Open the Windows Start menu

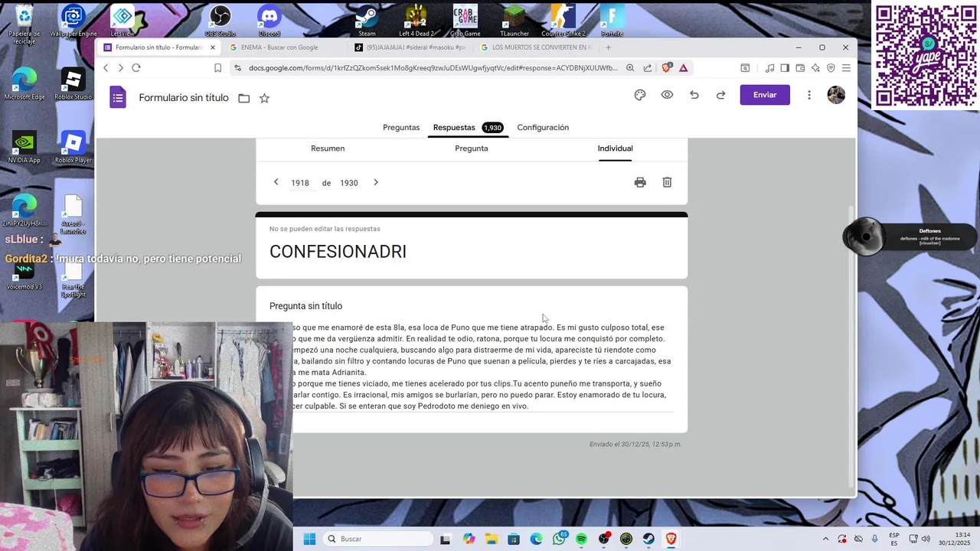309,539
